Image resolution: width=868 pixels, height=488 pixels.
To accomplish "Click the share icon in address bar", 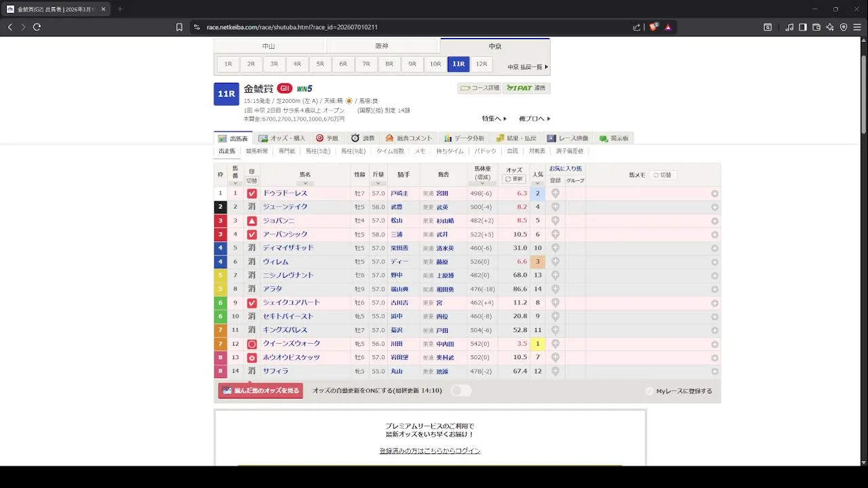I will 637,27.
